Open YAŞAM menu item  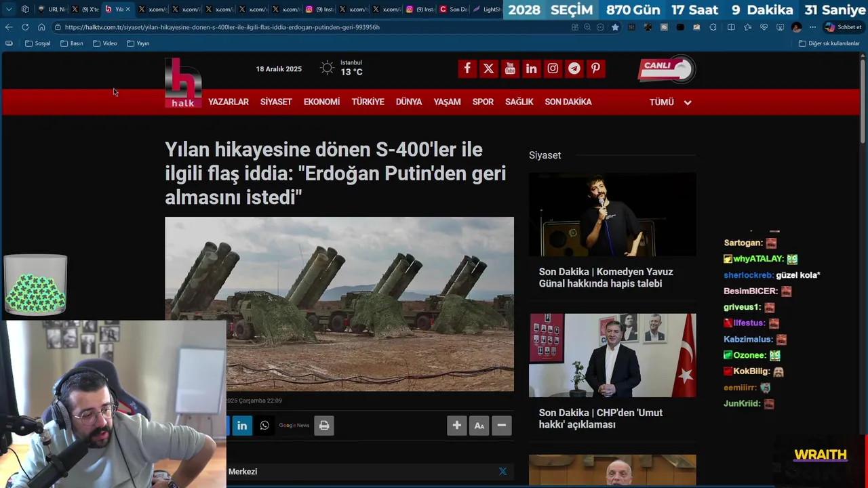[x=447, y=102]
